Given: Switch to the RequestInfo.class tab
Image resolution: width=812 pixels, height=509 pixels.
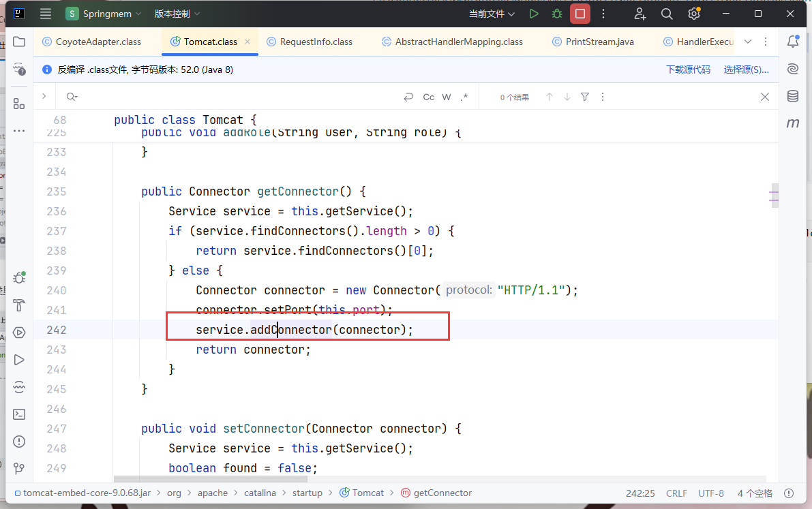Looking at the screenshot, I should (x=316, y=42).
